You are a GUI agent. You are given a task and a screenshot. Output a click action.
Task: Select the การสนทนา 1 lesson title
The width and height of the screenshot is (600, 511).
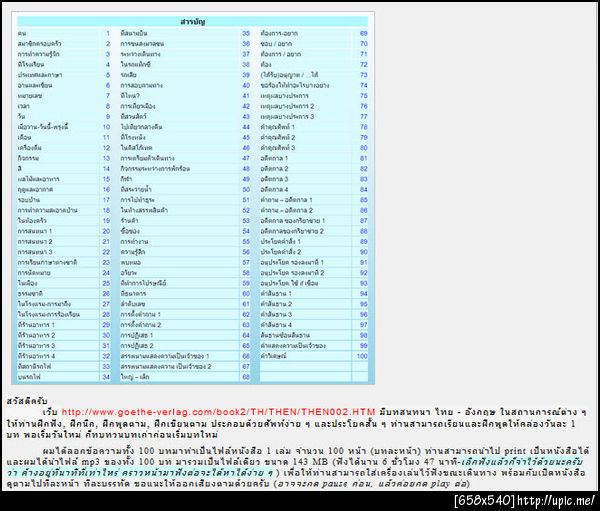35,231
